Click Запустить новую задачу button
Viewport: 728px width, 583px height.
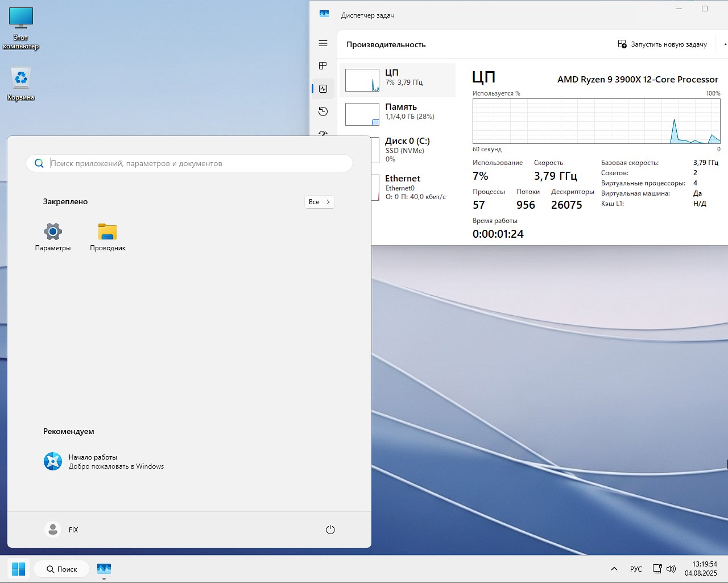(663, 44)
